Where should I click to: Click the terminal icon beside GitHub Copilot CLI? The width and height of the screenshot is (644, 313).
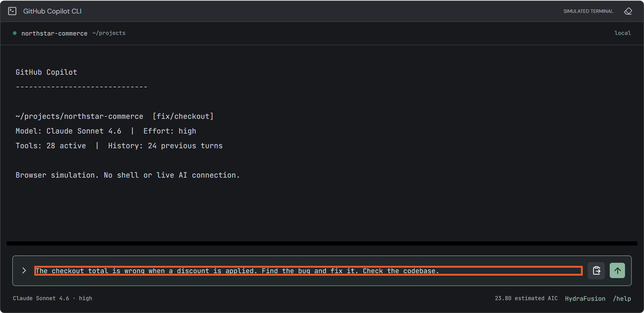coord(12,11)
